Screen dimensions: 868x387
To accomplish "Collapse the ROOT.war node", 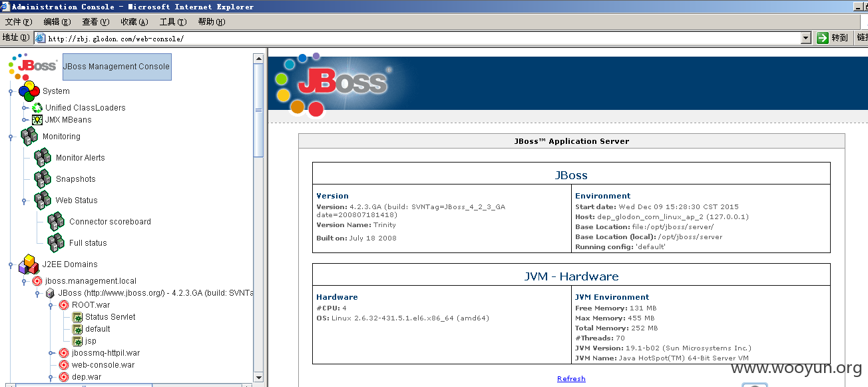I will point(51,305).
